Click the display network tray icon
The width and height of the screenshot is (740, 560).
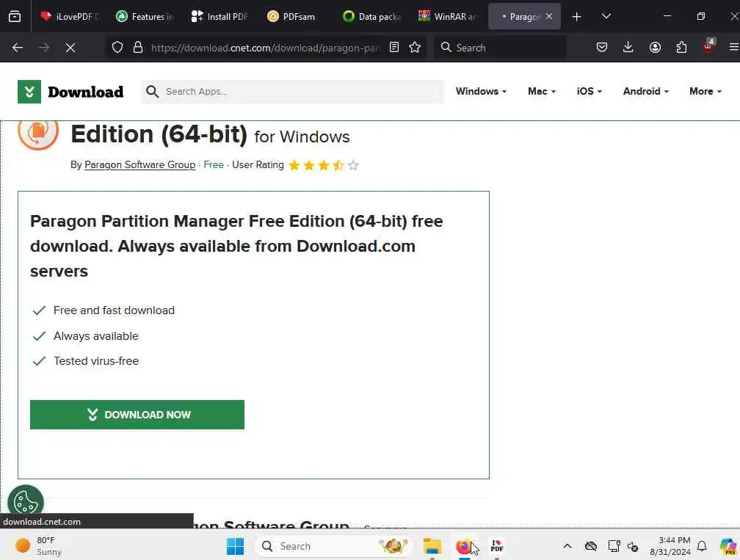click(x=614, y=546)
